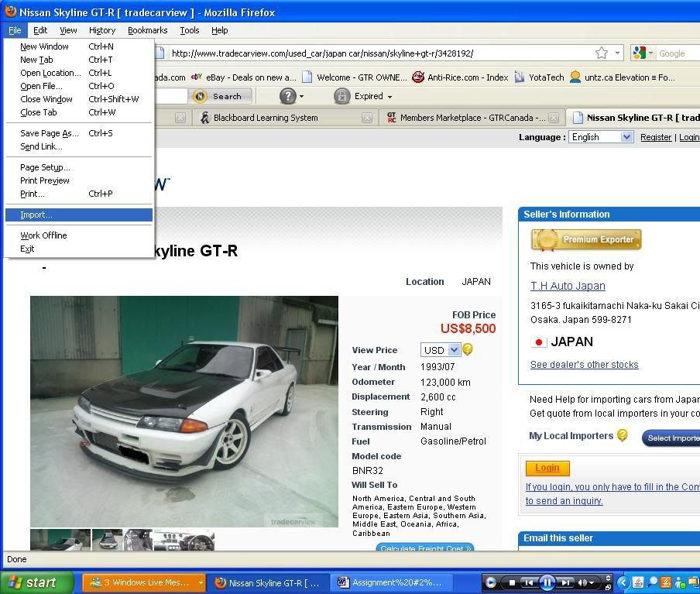Click the bookmark star in address bar
This screenshot has width=700, height=594.
[x=602, y=53]
